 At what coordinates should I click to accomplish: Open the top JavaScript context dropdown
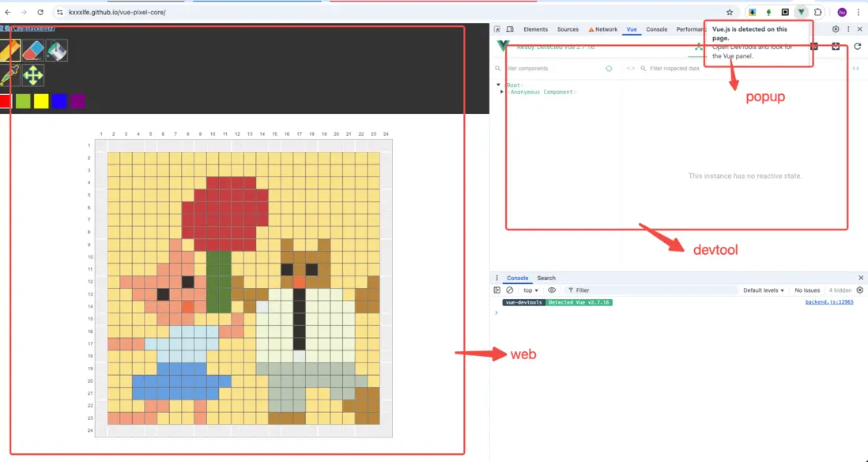point(530,290)
